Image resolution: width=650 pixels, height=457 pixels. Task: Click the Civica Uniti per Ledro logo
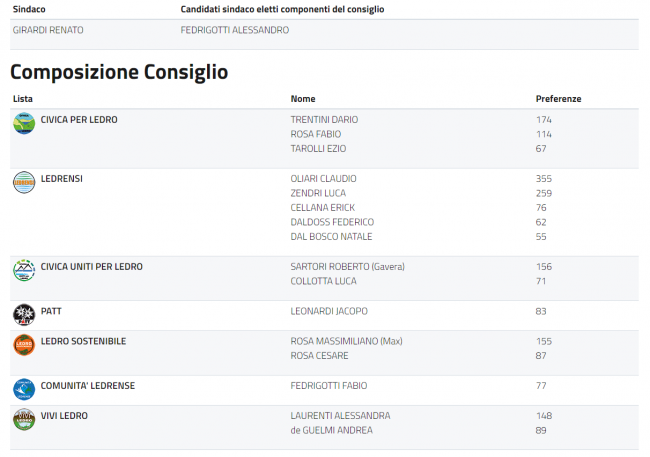pos(24,271)
